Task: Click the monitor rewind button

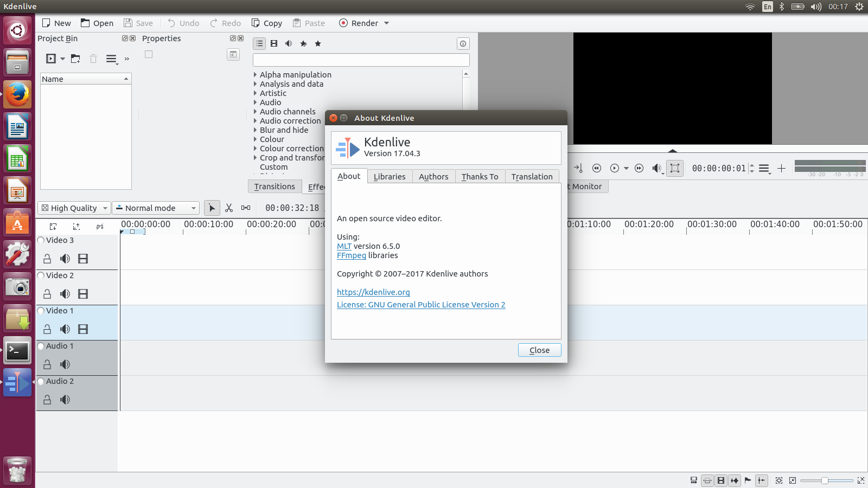Action: tap(597, 169)
